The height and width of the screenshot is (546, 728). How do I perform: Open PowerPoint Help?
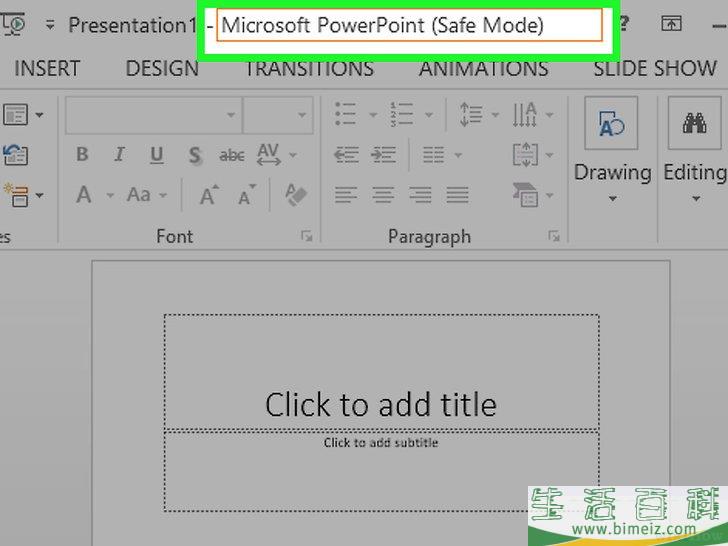(x=624, y=23)
